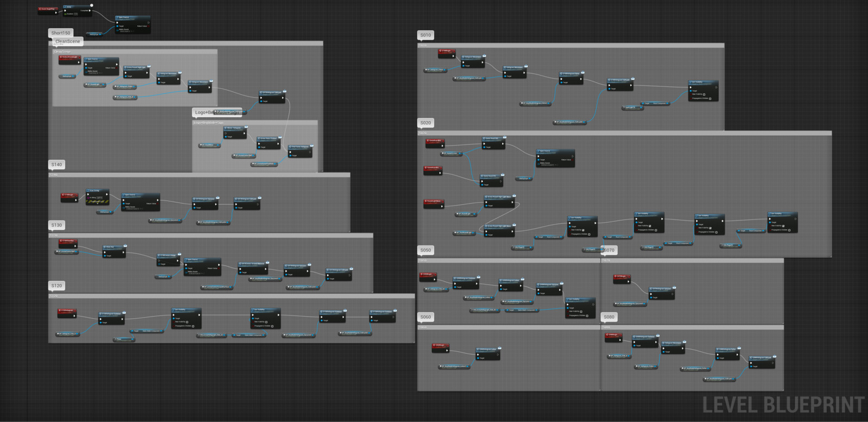Toggle Propagate to Children on S050 Set Visibility
The width and height of the screenshot is (868, 422).
coord(587,316)
